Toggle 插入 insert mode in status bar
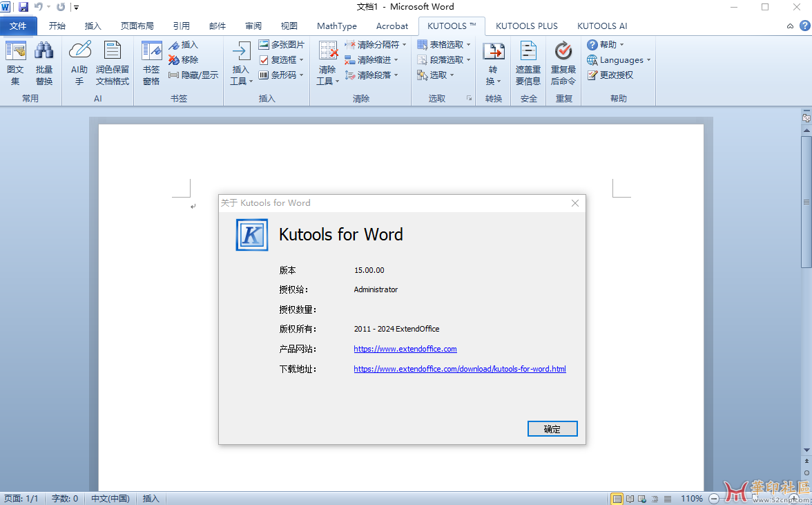This screenshot has height=505, width=812. click(151, 499)
